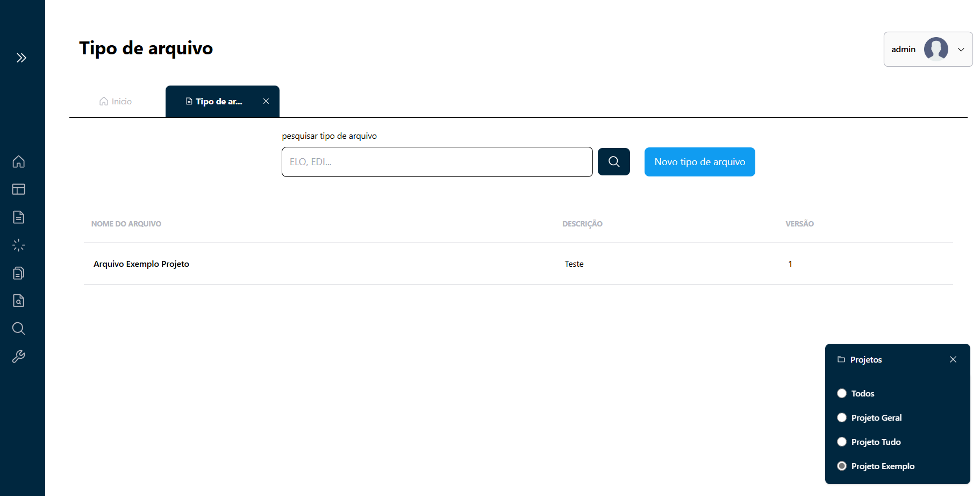980x496 pixels.
Task: Open the stacked files icon in sidebar
Action: [19, 273]
